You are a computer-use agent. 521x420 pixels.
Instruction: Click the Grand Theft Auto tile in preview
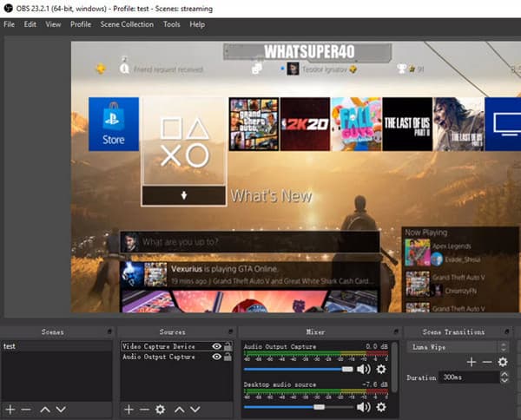point(254,124)
